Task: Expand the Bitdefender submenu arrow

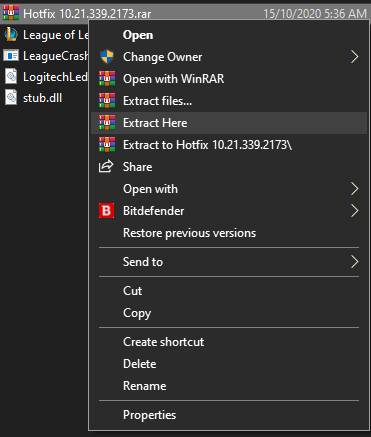Action: point(355,211)
